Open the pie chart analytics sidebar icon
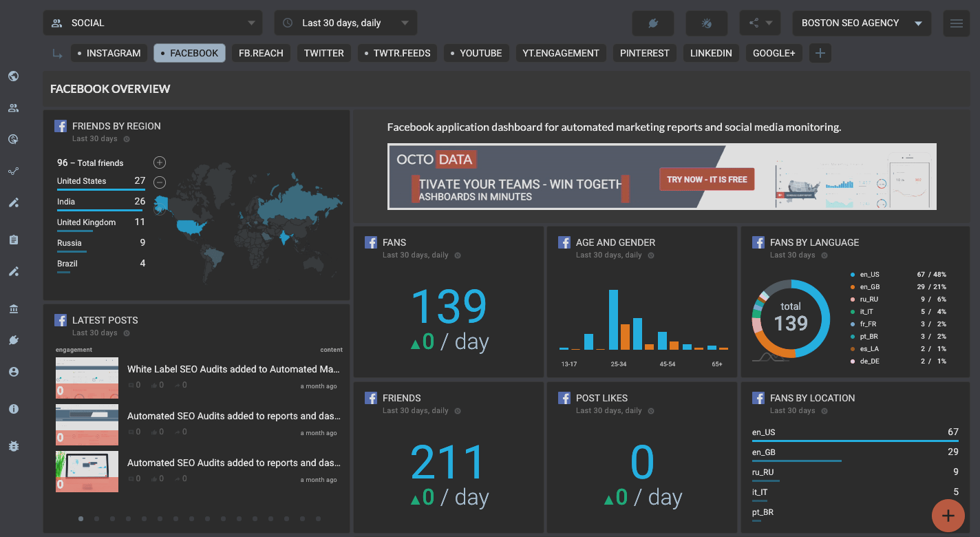The width and height of the screenshot is (980, 537). pos(13,140)
